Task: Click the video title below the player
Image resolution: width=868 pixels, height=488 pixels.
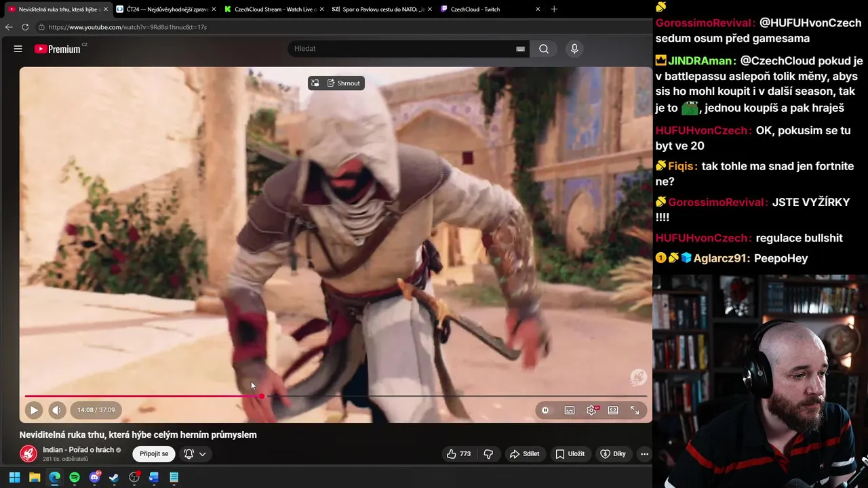Action: [x=138, y=435]
